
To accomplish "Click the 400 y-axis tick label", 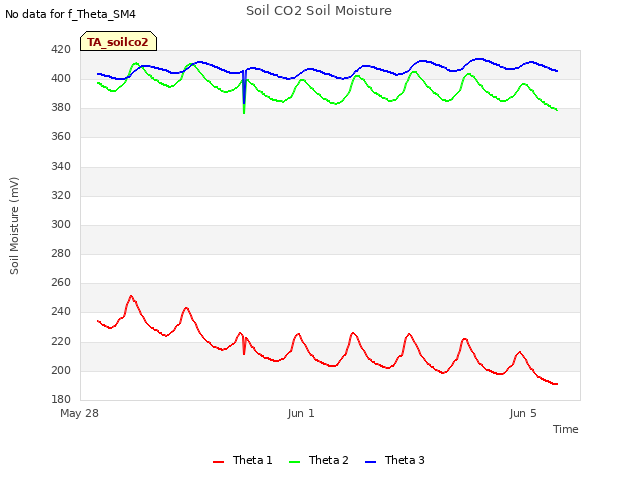I will (x=61, y=78).
